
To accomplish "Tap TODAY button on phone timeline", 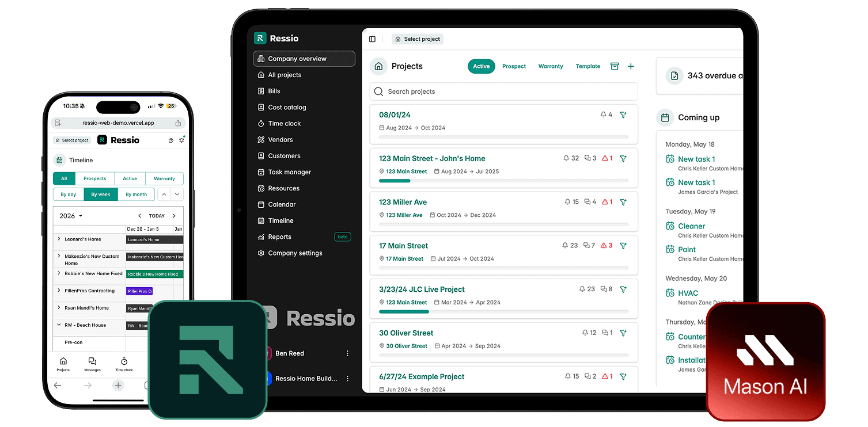I will coord(157,216).
